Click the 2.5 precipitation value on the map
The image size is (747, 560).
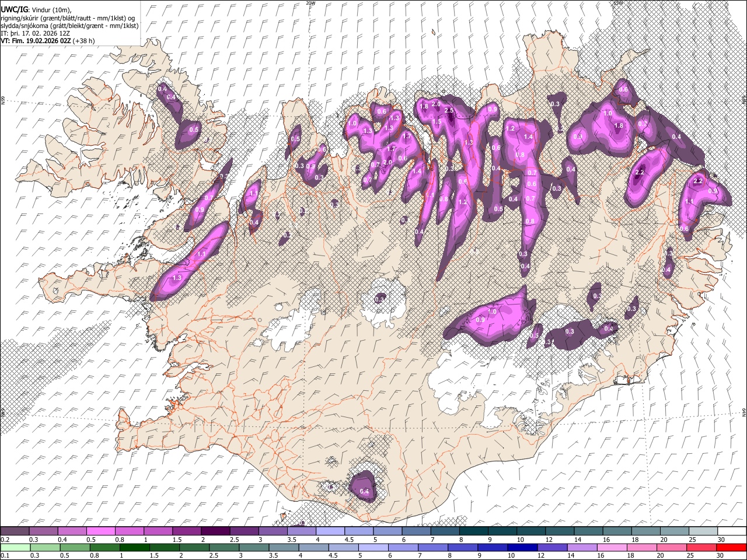[449, 110]
